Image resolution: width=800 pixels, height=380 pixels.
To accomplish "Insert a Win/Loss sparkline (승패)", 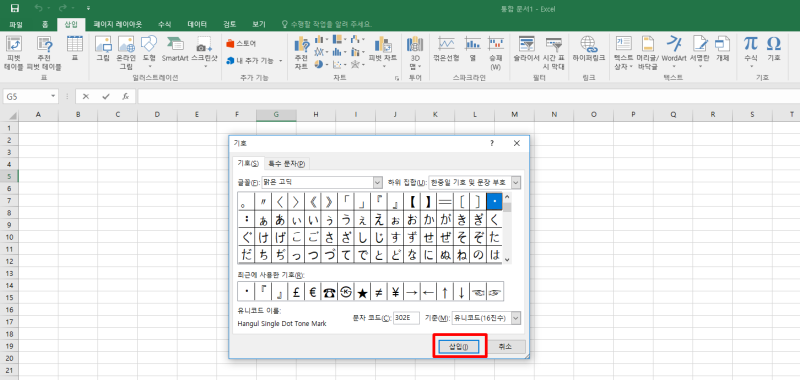I will [x=495, y=53].
